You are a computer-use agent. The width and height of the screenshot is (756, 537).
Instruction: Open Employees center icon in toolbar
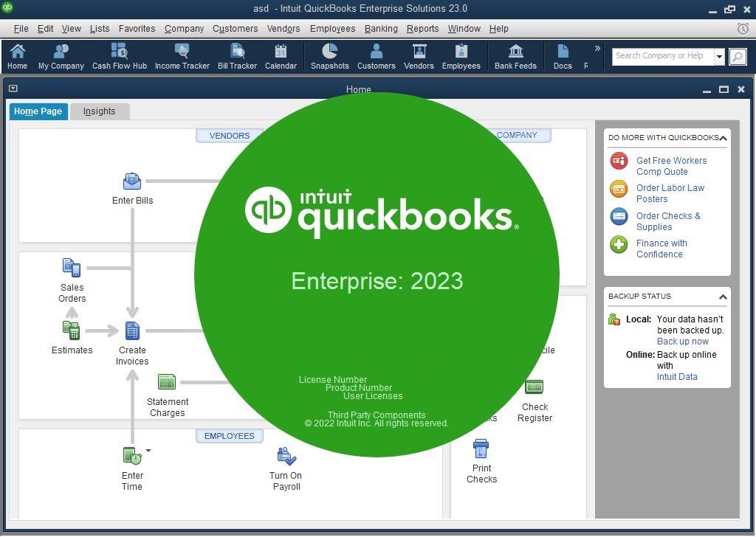pos(461,56)
